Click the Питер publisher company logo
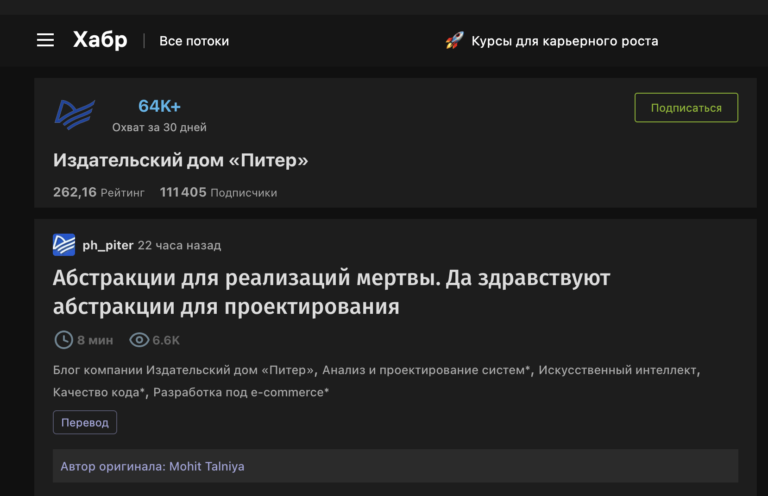The width and height of the screenshot is (768, 496). click(x=74, y=114)
